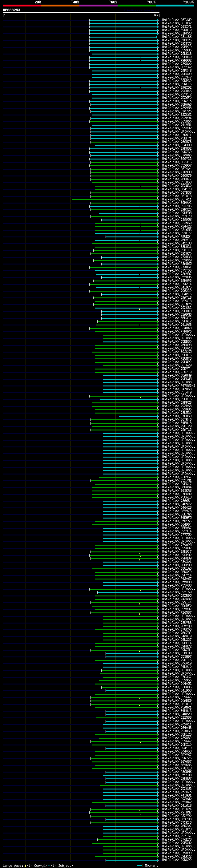
Task: Select label UniRef100_O04179
Action: tap(177, 189)
